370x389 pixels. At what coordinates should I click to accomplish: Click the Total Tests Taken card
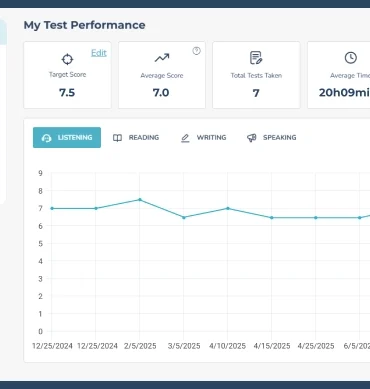tap(256, 75)
